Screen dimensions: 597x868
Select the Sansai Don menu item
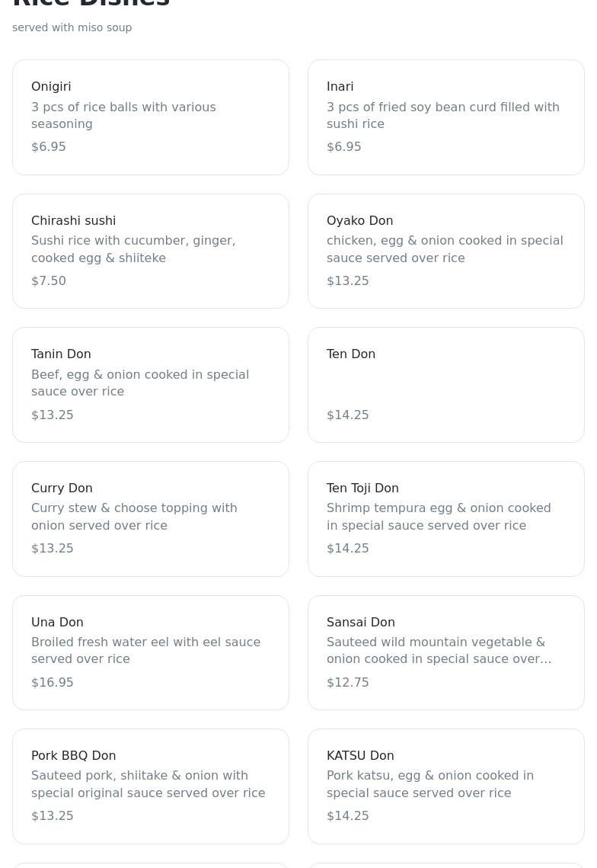click(446, 652)
